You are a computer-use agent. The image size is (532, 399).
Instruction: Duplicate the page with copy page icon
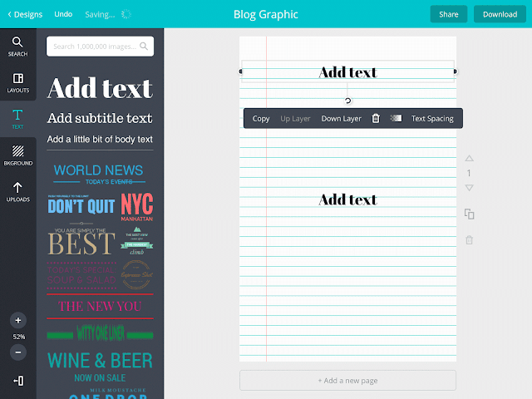coord(469,214)
